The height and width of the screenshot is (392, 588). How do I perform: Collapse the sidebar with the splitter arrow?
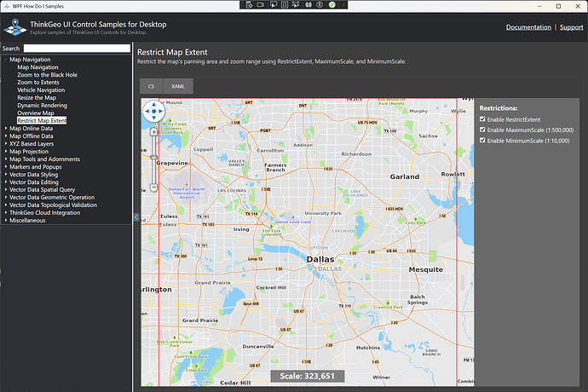[x=135, y=217]
